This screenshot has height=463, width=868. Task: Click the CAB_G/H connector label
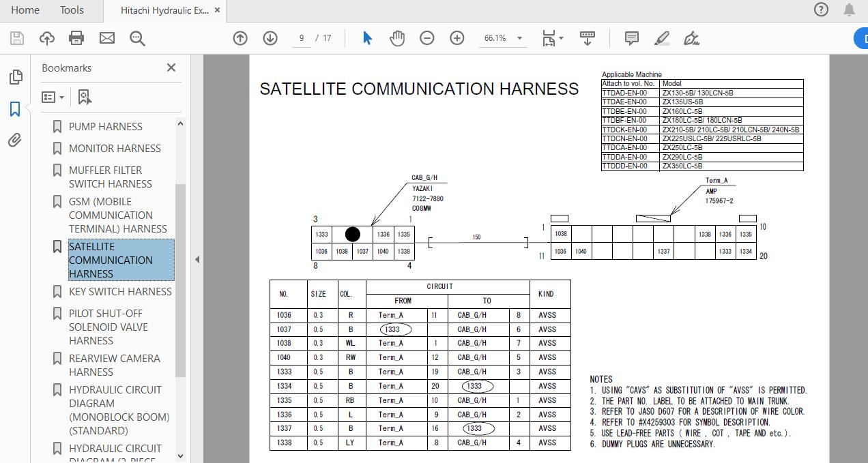tap(424, 178)
